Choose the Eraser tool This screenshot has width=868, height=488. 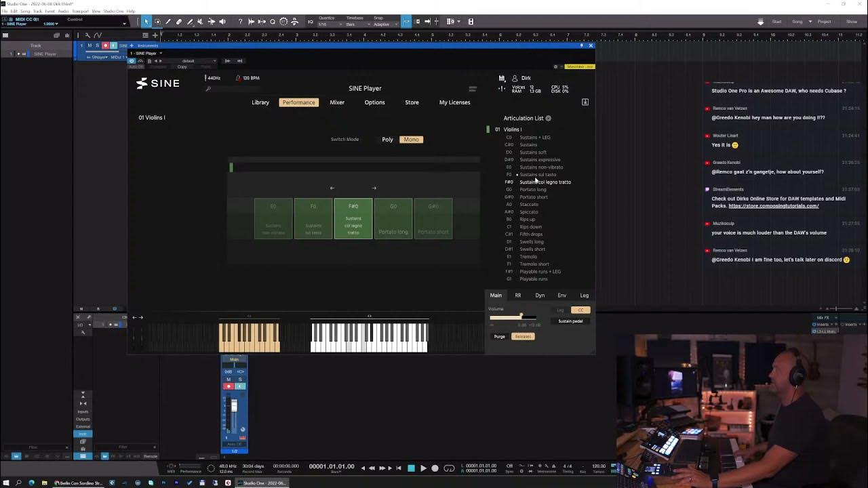[x=178, y=22]
